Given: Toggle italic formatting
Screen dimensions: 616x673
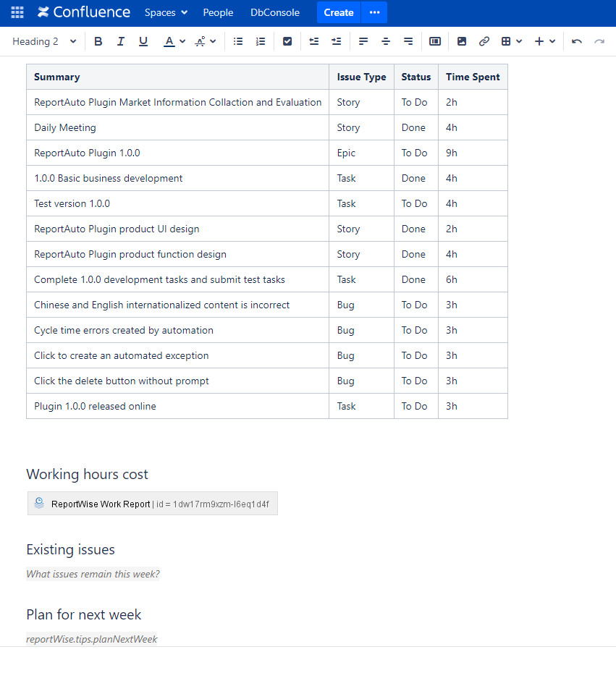Looking at the screenshot, I should tap(121, 41).
